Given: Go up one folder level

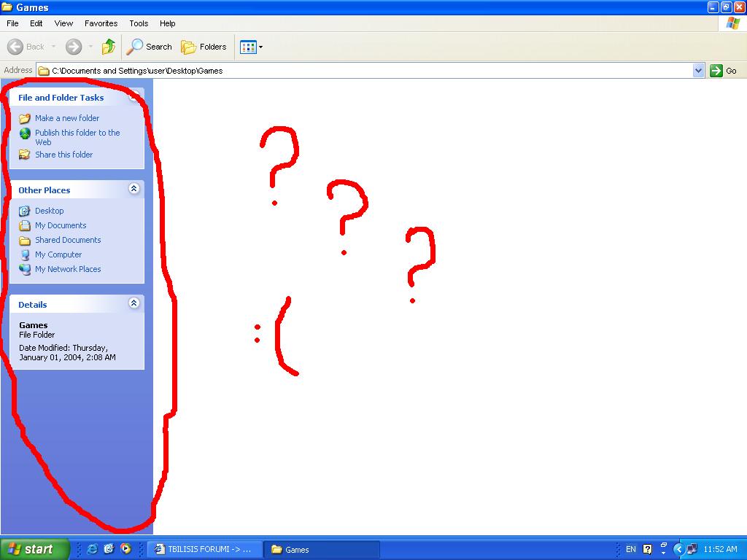Looking at the screenshot, I should coord(109,47).
